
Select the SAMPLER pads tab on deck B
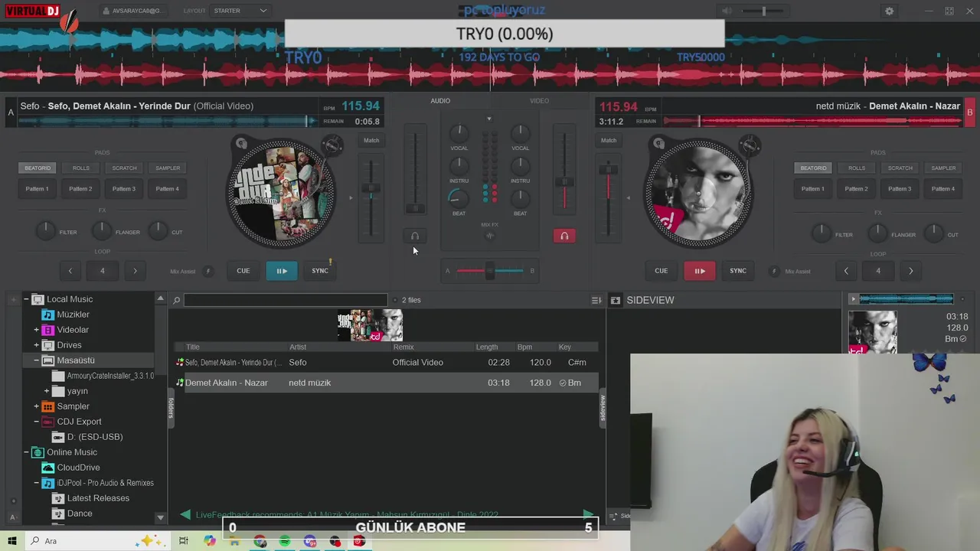943,168
